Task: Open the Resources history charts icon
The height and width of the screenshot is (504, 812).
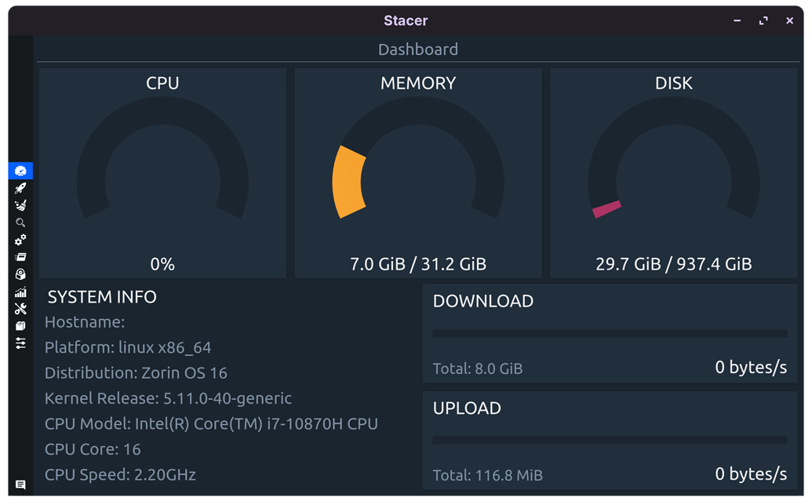Action: tap(20, 292)
